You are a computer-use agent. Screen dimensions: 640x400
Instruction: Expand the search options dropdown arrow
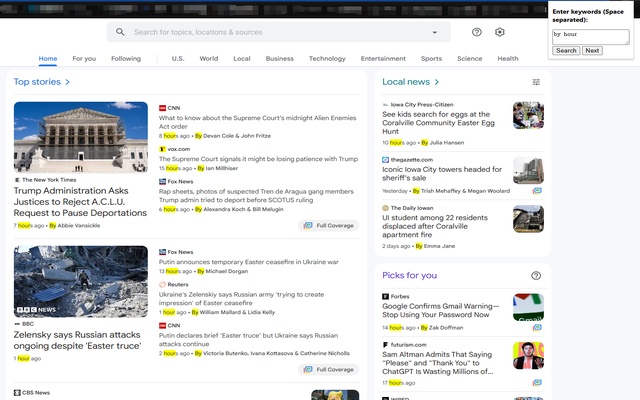click(x=435, y=32)
